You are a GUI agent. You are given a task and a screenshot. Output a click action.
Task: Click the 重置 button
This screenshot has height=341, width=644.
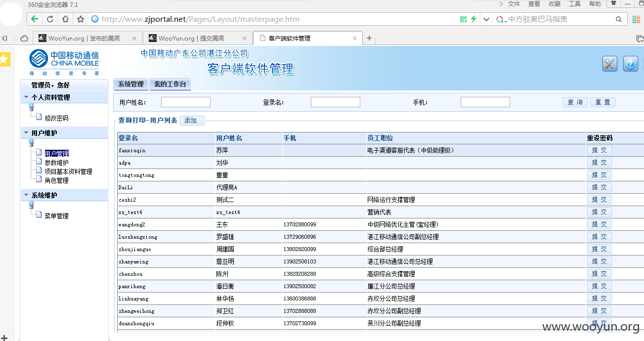coord(603,102)
